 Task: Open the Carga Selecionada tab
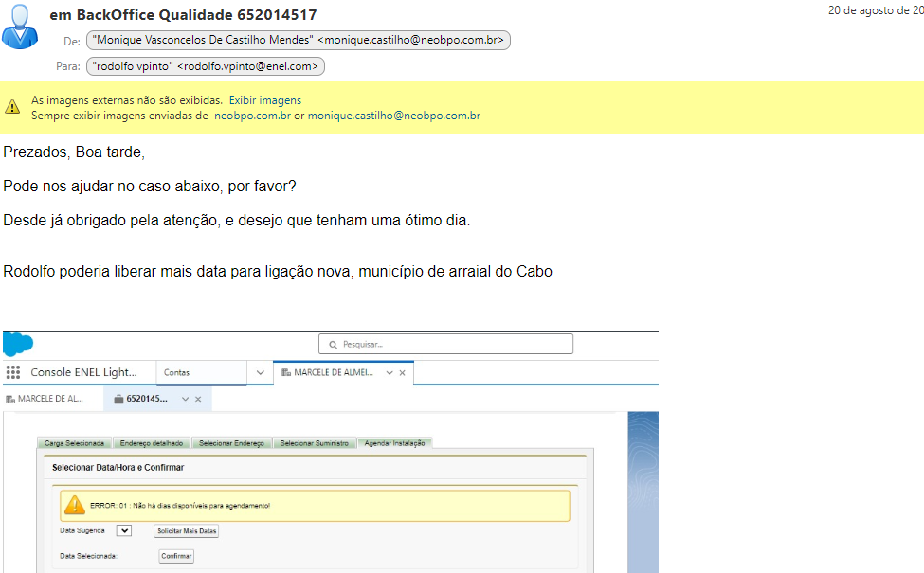point(74,443)
